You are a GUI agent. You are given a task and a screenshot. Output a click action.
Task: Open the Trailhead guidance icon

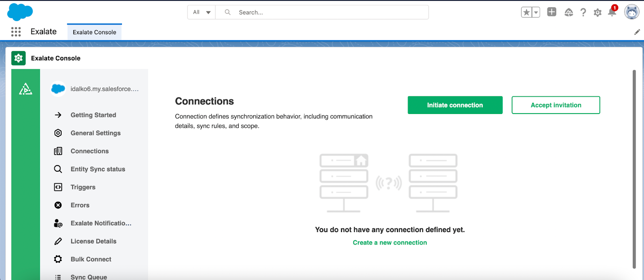coord(569,12)
